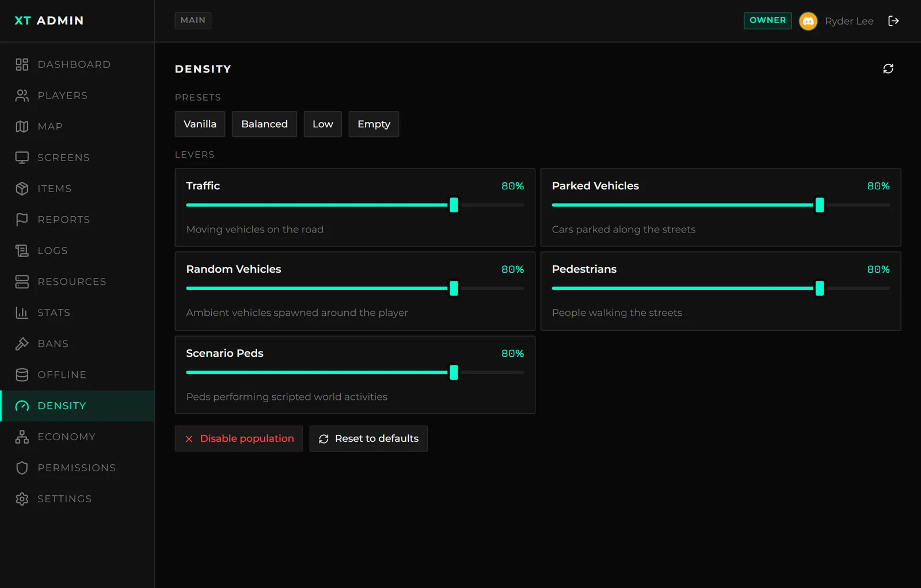
Task: Click the Screens monitor icon
Action: pyautogui.click(x=22, y=158)
